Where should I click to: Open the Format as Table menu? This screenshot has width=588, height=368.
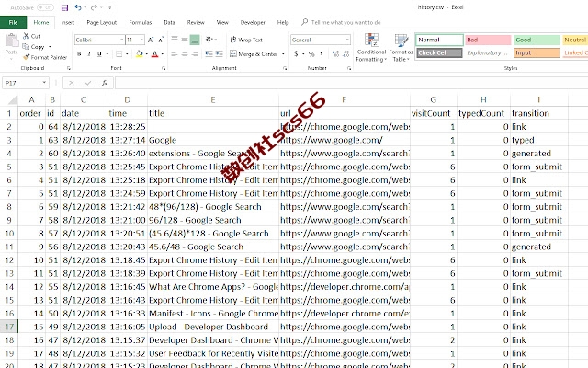point(401,48)
